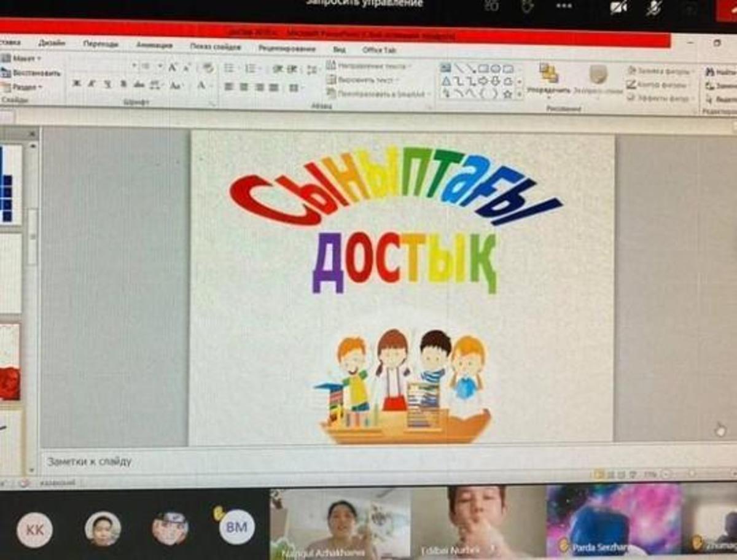Expand the Раздел section dropdown

26,87
